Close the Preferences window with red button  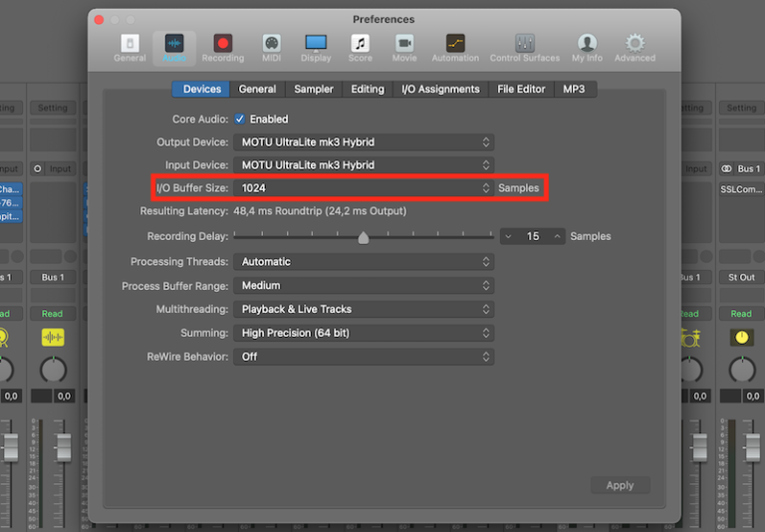pyautogui.click(x=99, y=20)
